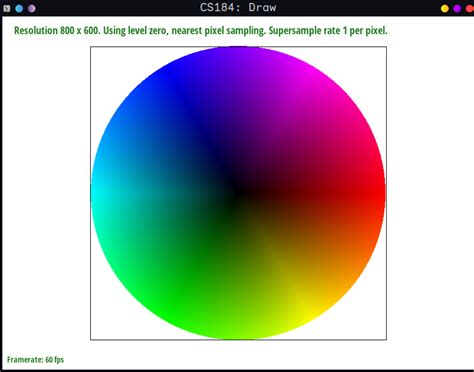Close the window with the red circle

click(x=470, y=9)
